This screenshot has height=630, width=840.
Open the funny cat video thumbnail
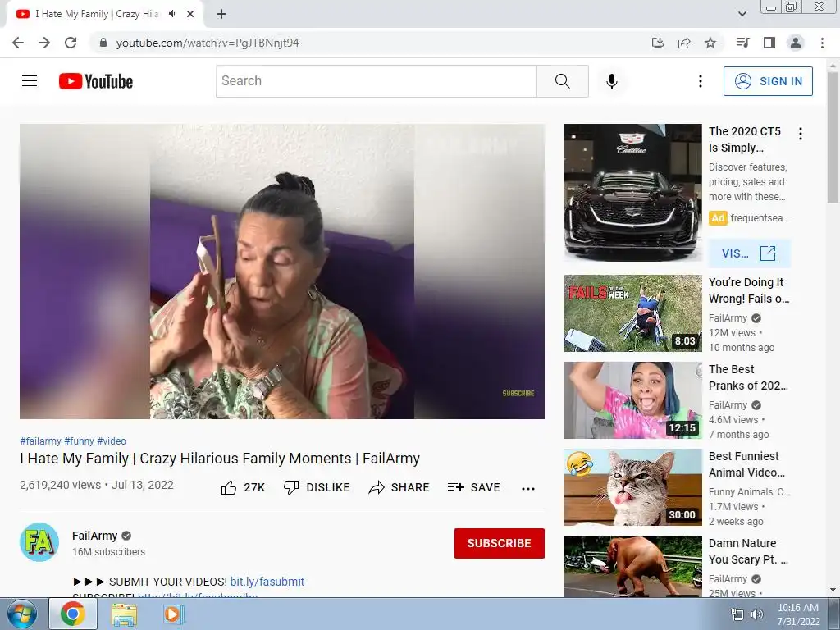pyautogui.click(x=633, y=487)
